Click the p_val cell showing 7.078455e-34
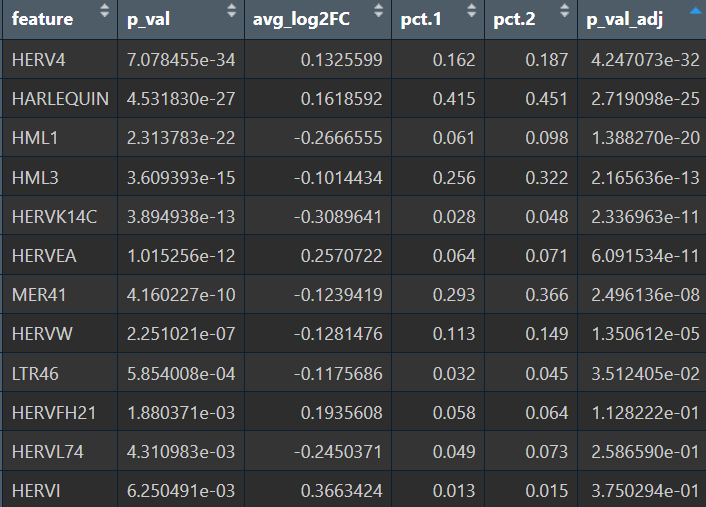 (x=181, y=61)
